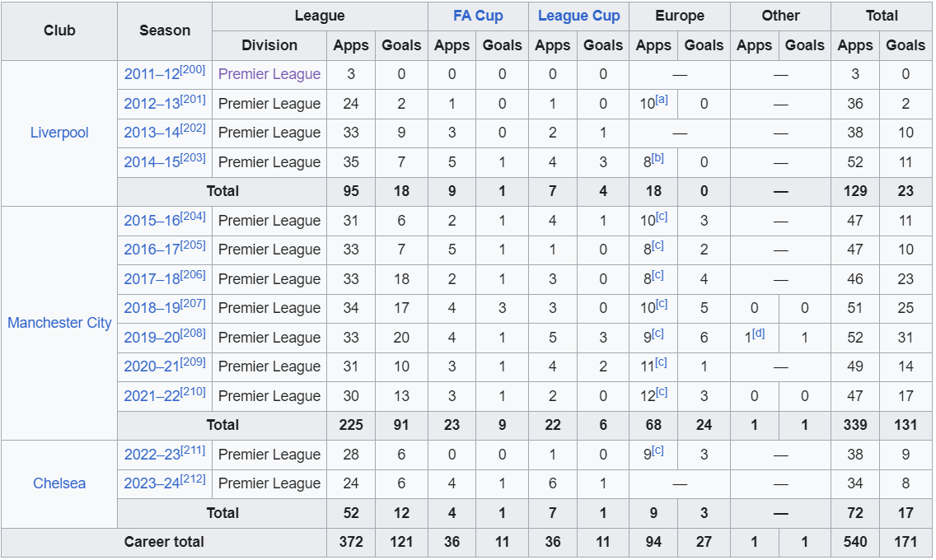Open the 2011–12 season link

[152, 75]
